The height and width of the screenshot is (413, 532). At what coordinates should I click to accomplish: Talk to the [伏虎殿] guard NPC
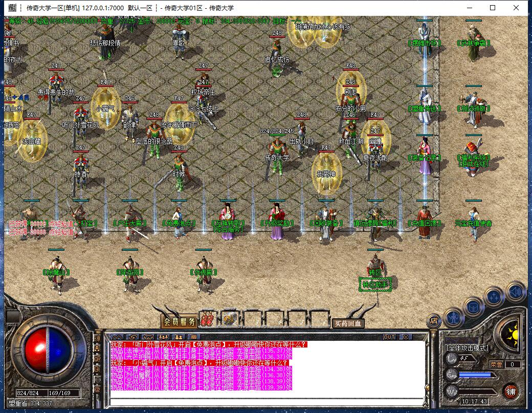coord(204,273)
